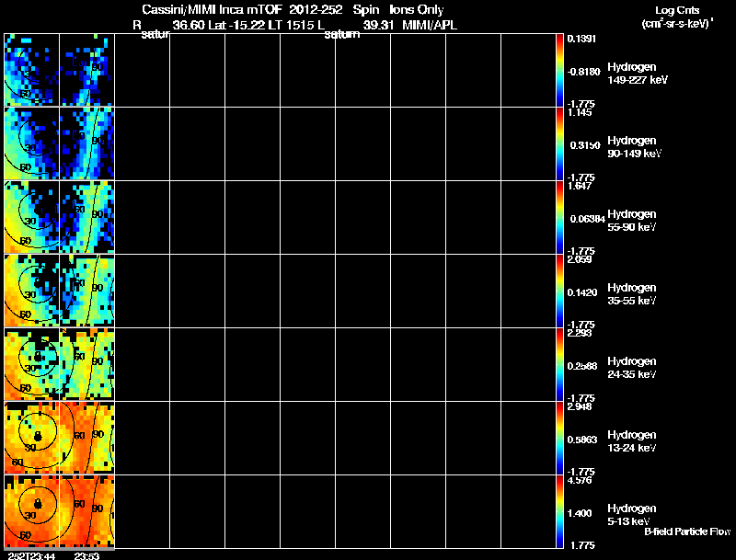Click the color scale bar for 149-227 keV
Image resolution: width=736 pixels, height=560 pixels.
pos(559,70)
